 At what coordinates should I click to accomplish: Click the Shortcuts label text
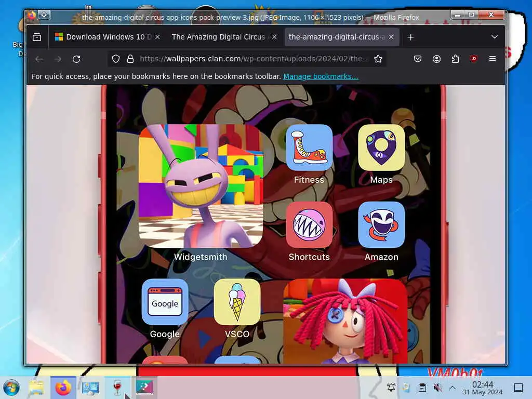(309, 257)
